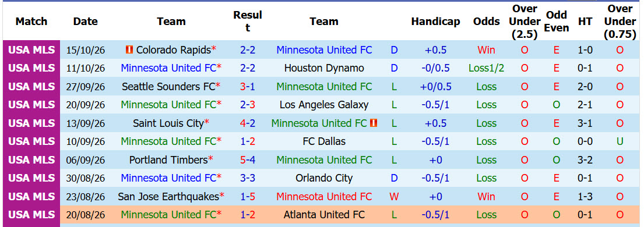
Task: Click the FC Dallas team name
Action: pyautogui.click(x=324, y=141)
